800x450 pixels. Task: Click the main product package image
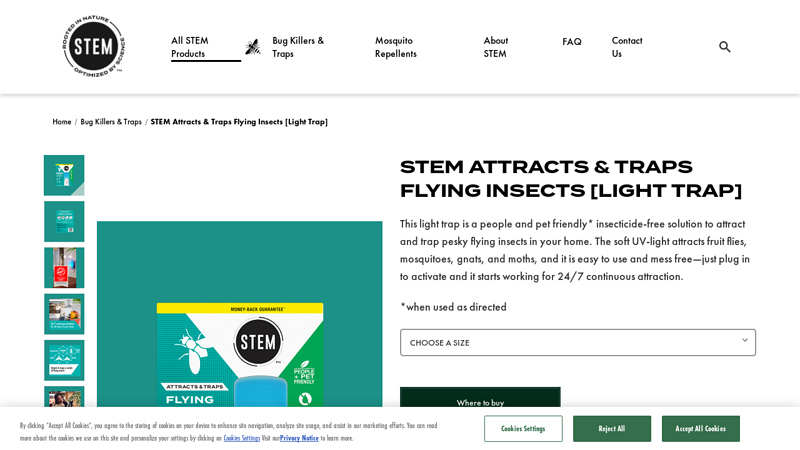(240, 314)
